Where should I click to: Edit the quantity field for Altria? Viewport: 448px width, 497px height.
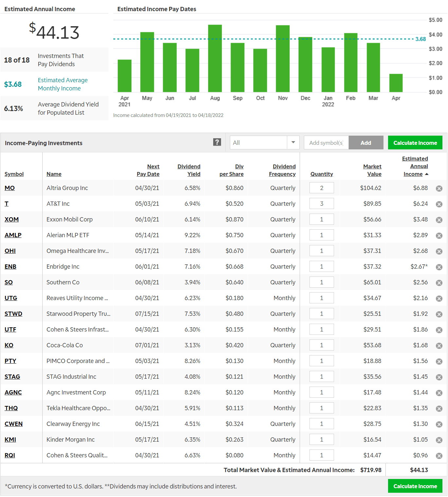coord(322,188)
